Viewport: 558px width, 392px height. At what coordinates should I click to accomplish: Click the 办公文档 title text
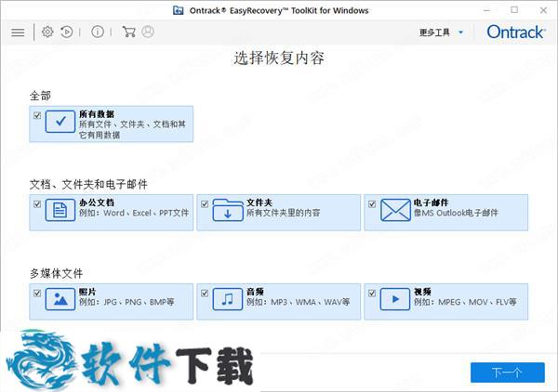coord(97,203)
